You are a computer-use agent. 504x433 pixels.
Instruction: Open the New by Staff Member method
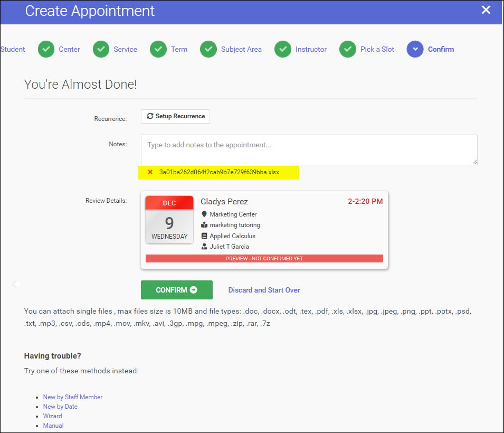(73, 397)
